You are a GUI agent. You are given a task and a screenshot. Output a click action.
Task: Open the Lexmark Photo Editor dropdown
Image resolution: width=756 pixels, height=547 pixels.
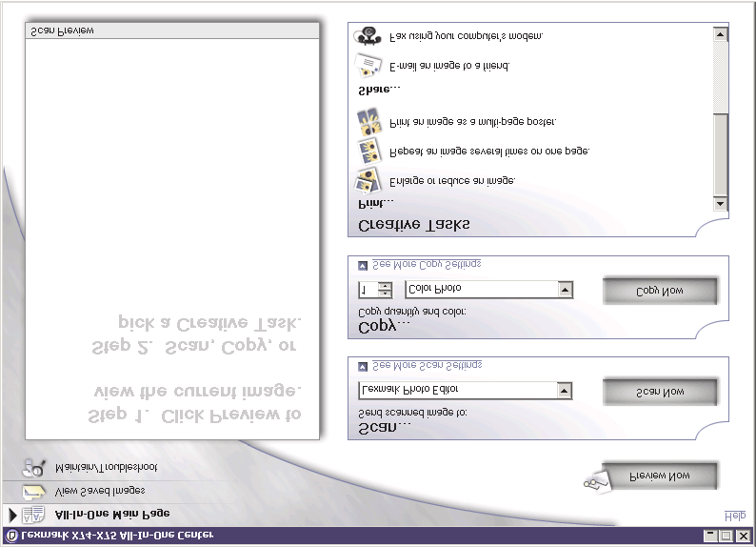point(465,390)
